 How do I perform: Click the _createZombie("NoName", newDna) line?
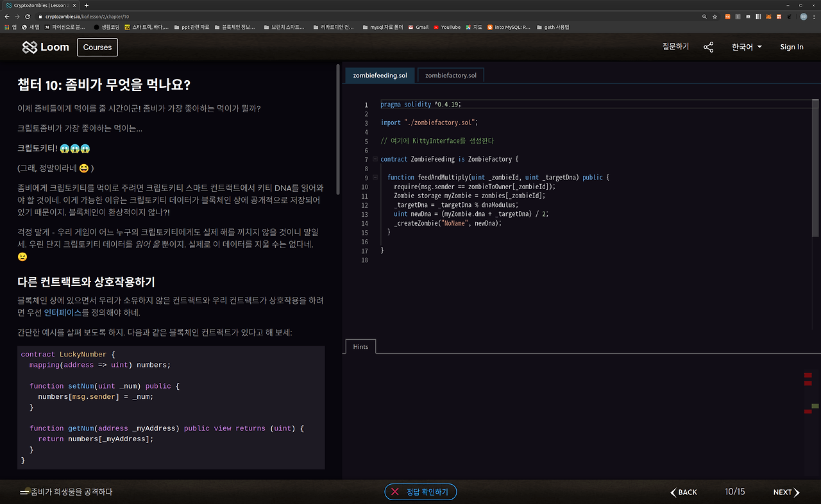click(x=448, y=223)
